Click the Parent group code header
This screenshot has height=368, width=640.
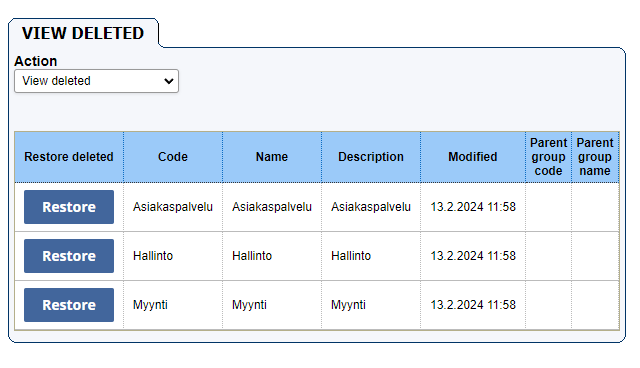point(549,157)
